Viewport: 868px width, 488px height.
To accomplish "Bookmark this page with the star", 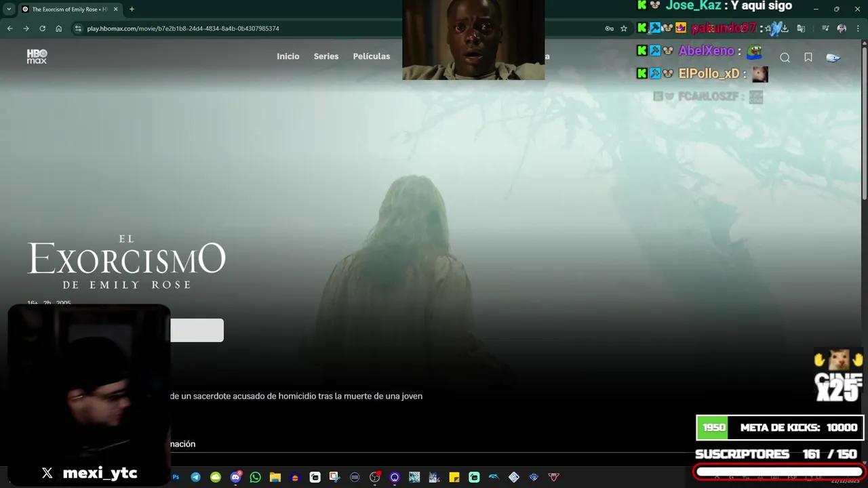I will (624, 28).
